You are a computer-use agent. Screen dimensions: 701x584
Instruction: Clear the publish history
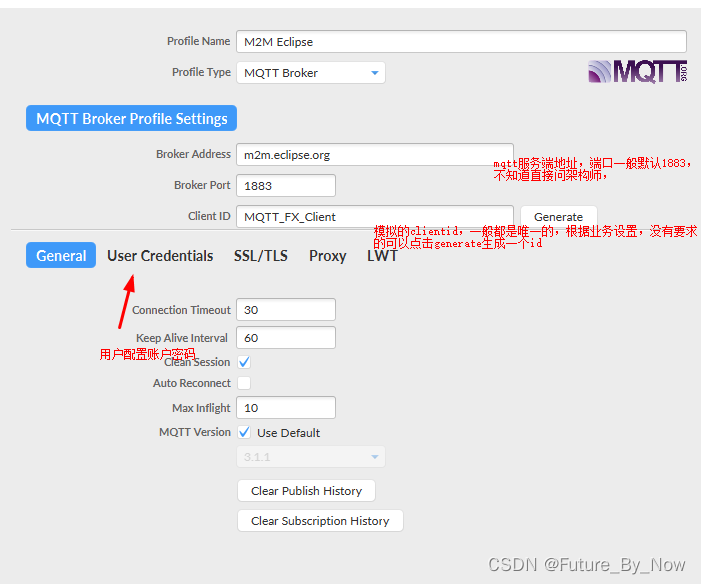click(x=306, y=491)
